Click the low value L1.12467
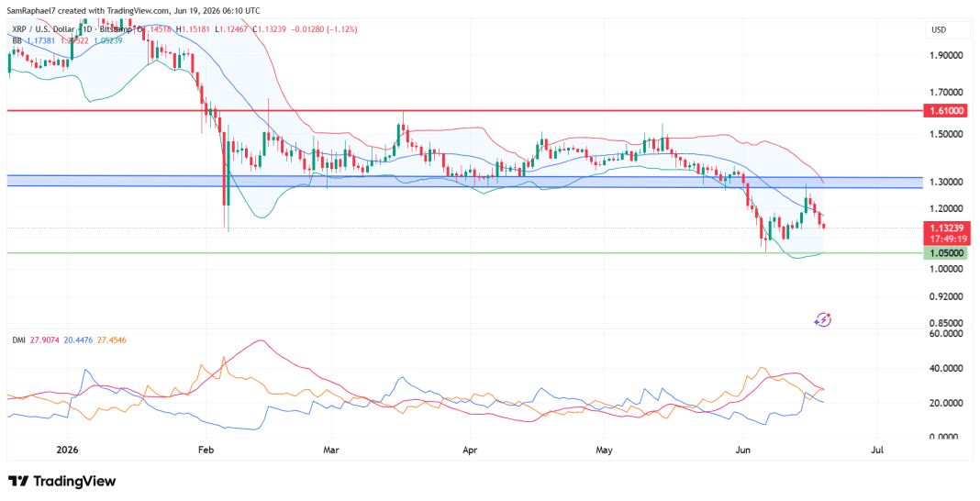980x501 pixels. click(232, 28)
